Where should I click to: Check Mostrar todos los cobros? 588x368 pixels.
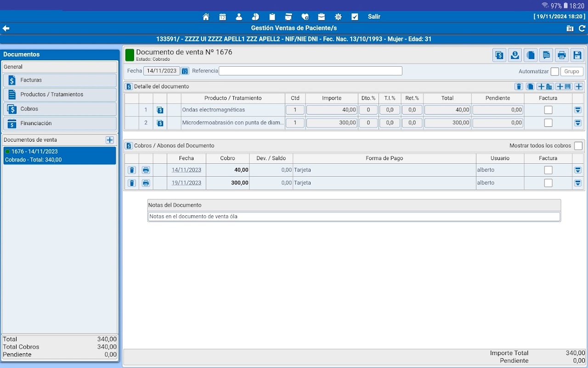(x=578, y=146)
